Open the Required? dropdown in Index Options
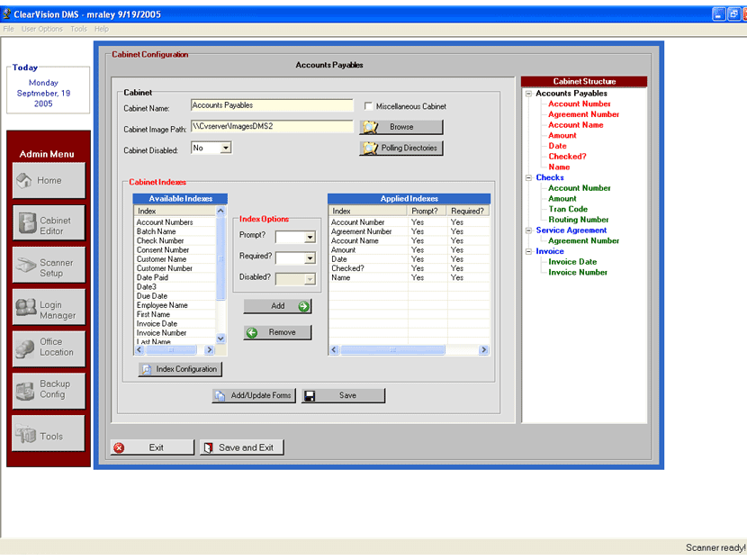 [x=309, y=258]
